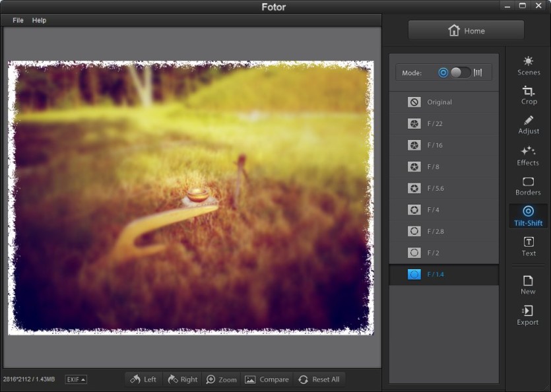Open the Text tool
The height and width of the screenshot is (392, 551).
529,246
